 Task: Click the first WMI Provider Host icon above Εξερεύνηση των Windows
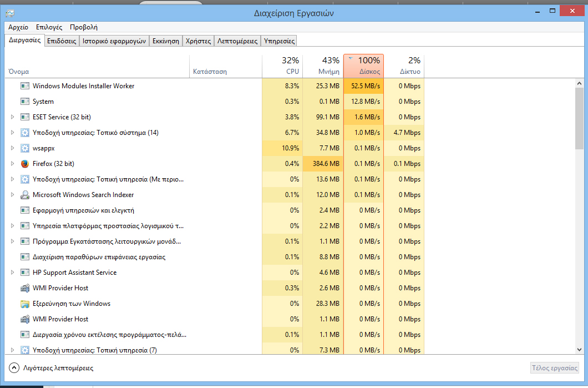pyautogui.click(x=25, y=288)
